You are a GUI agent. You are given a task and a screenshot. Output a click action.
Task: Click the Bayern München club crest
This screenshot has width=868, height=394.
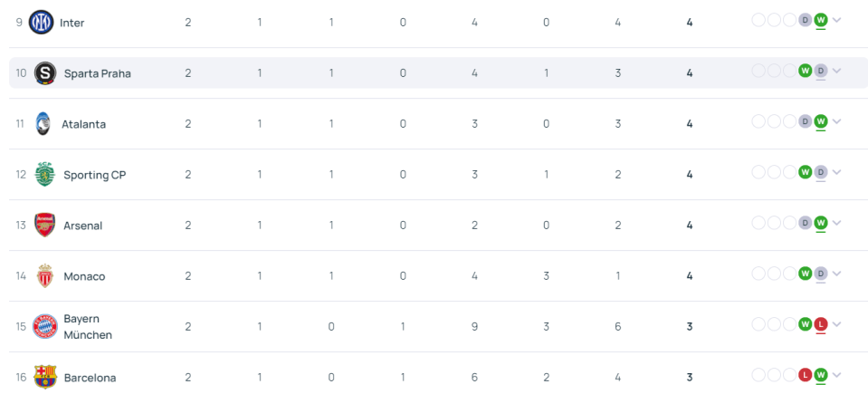[x=45, y=327]
